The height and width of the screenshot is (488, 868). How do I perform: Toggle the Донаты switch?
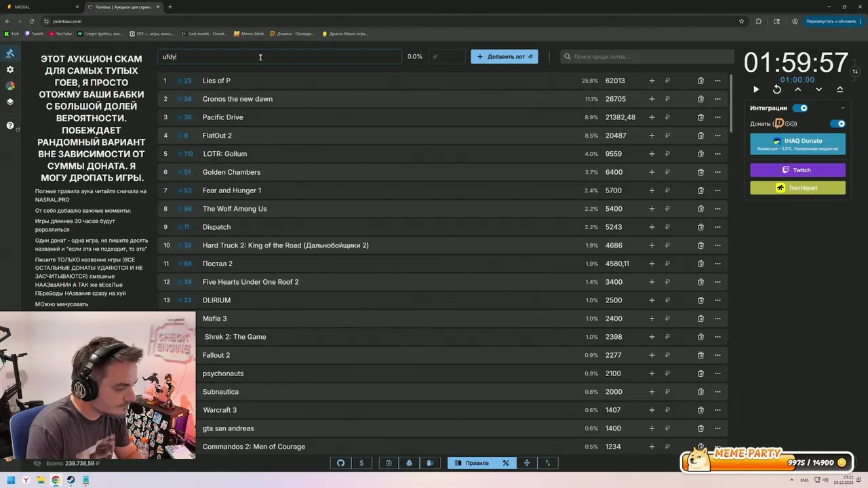click(x=837, y=124)
